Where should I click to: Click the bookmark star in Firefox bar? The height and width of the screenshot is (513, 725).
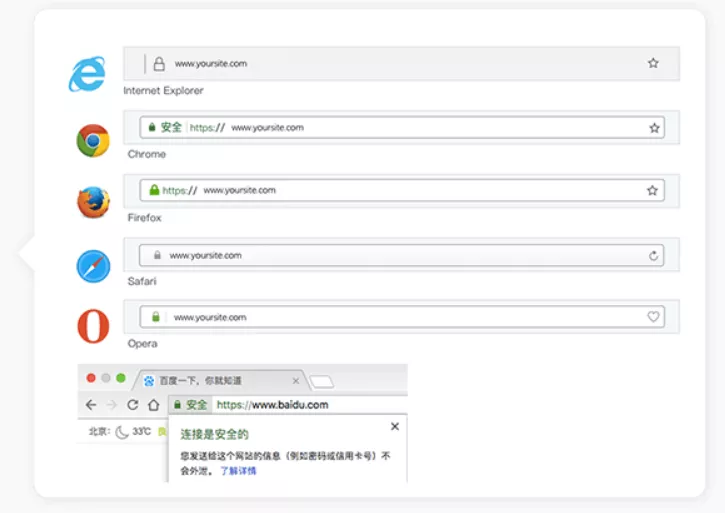coord(652,190)
